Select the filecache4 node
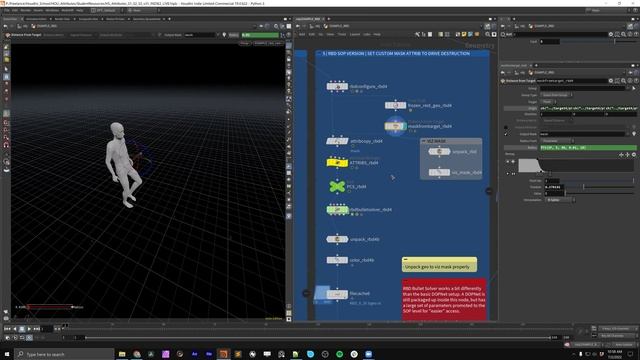This screenshot has width=640, height=360. point(337,294)
